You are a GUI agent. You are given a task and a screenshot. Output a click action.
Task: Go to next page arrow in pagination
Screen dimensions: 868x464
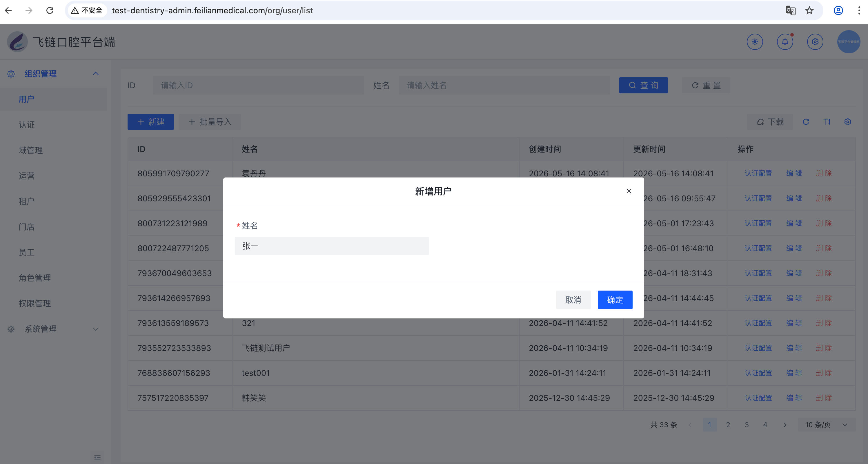(785, 425)
